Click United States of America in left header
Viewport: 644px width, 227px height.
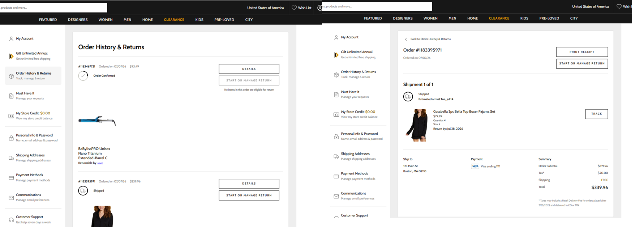pyautogui.click(x=266, y=8)
